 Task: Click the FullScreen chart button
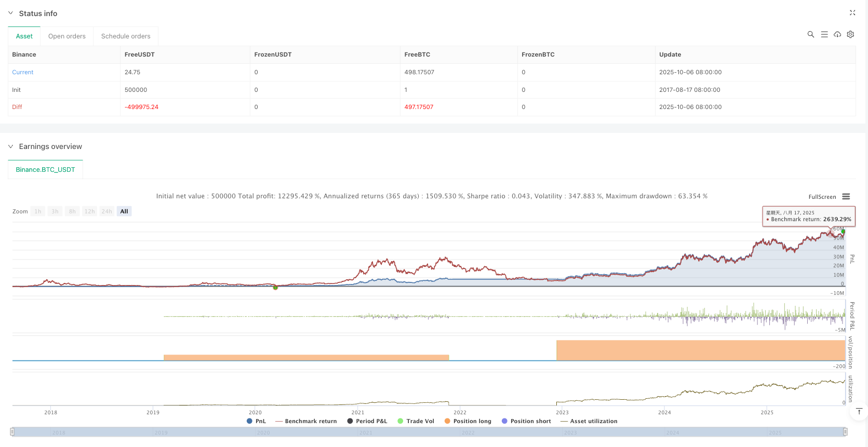coord(822,197)
